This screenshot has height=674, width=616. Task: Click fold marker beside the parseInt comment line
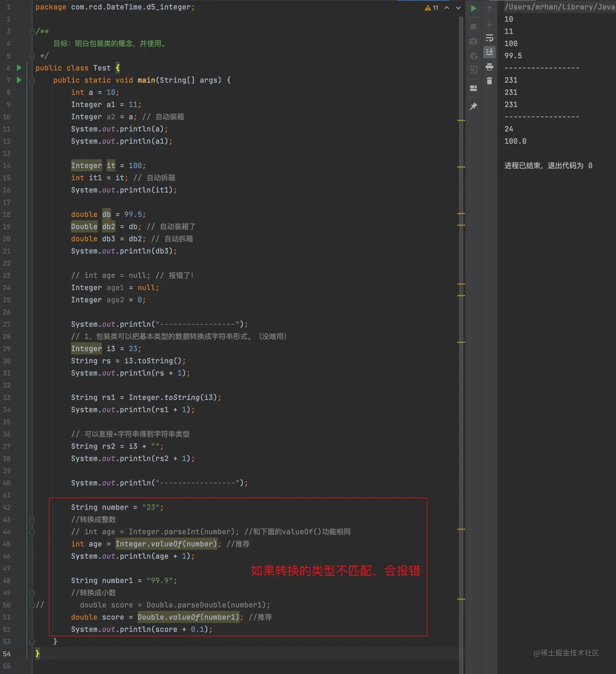click(x=32, y=532)
